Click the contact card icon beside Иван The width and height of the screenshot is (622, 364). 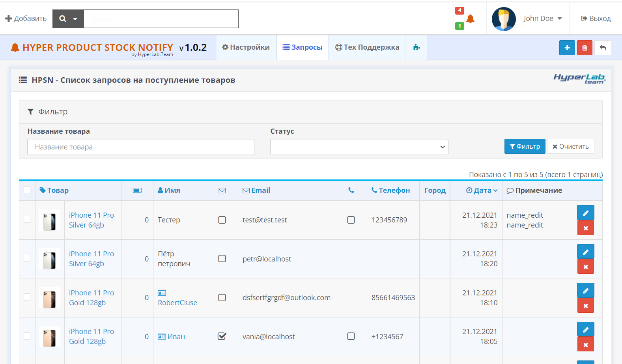pyautogui.click(x=162, y=337)
